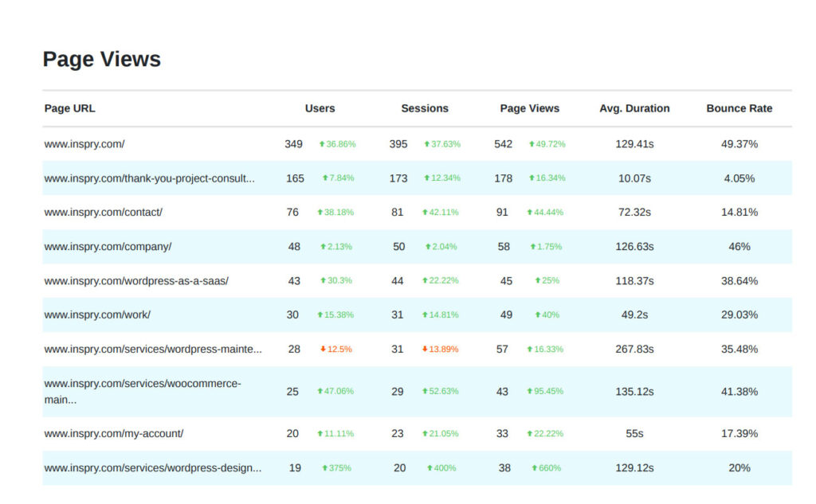
Task: Click the green arrow beside 660% page views
Action: [x=535, y=468]
